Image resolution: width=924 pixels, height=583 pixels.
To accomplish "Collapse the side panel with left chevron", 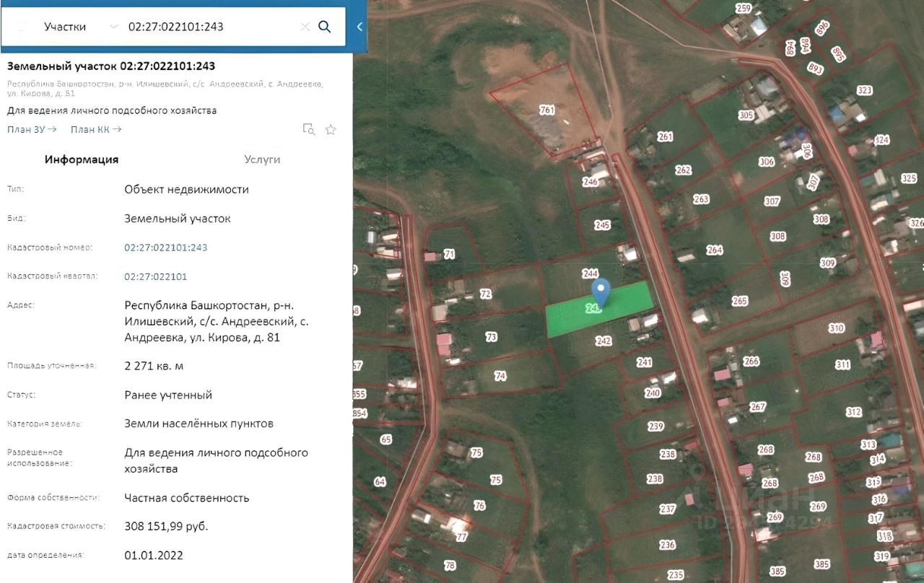I will (x=359, y=27).
